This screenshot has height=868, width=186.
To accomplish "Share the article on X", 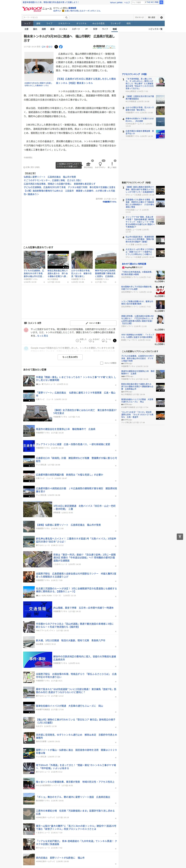I will 56,47.
